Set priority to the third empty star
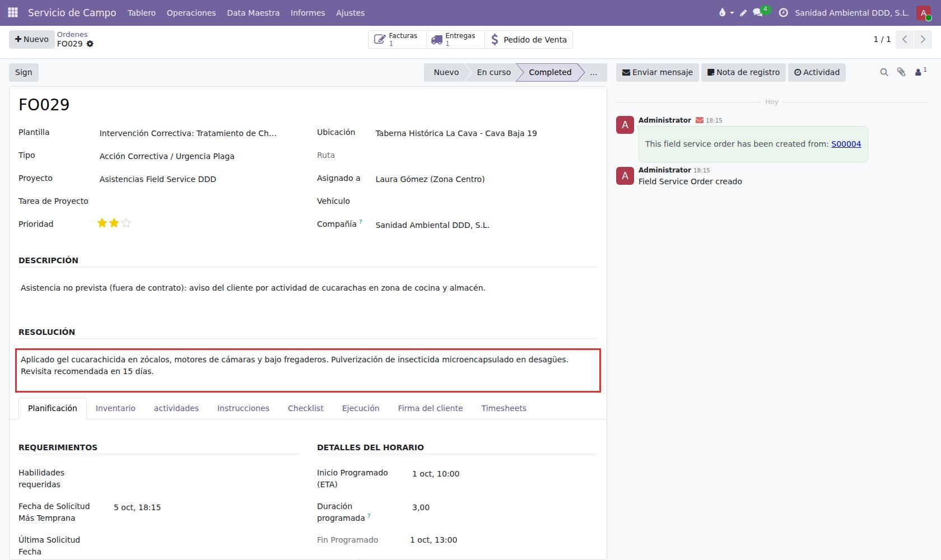Image resolution: width=941 pixels, height=560 pixels. (x=126, y=223)
